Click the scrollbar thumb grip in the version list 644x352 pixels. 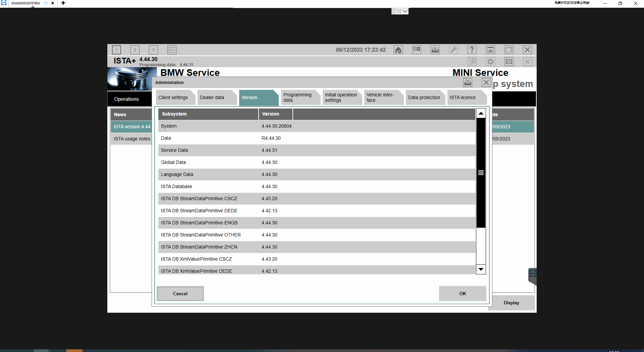481,173
